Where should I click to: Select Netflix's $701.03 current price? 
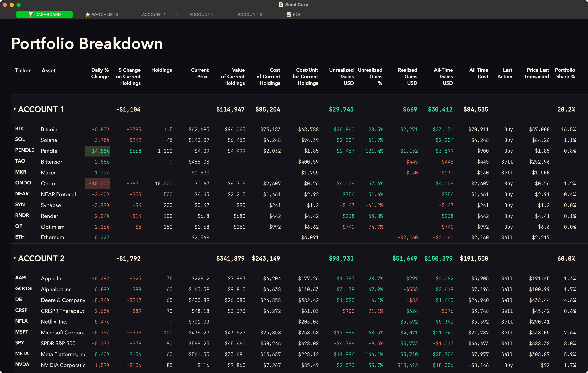(199, 322)
